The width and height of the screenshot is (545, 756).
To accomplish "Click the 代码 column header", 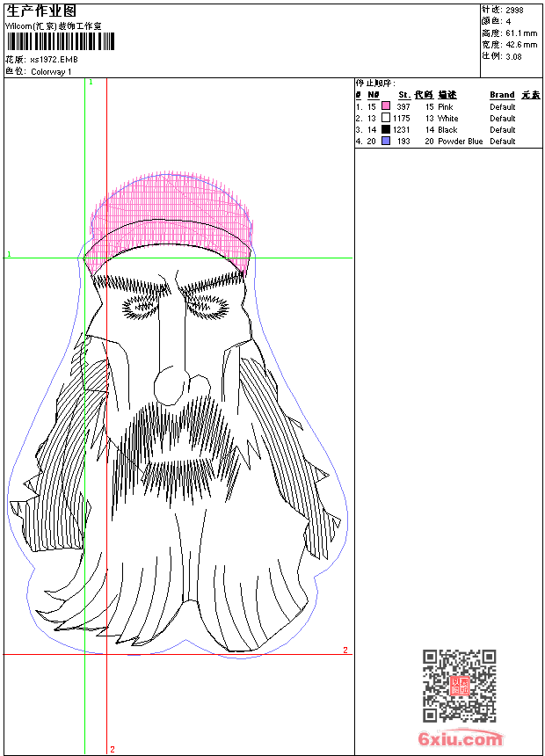I will (x=424, y=95).
